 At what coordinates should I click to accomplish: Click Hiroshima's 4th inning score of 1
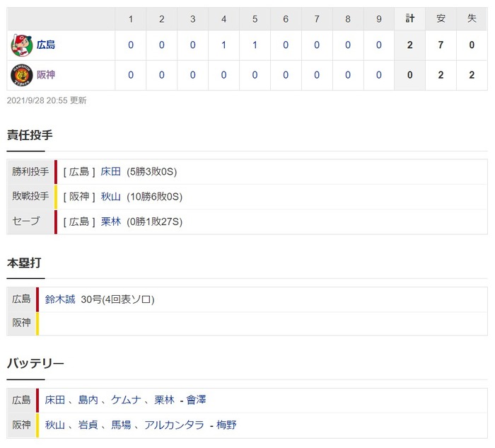click(x=224, y=45)
